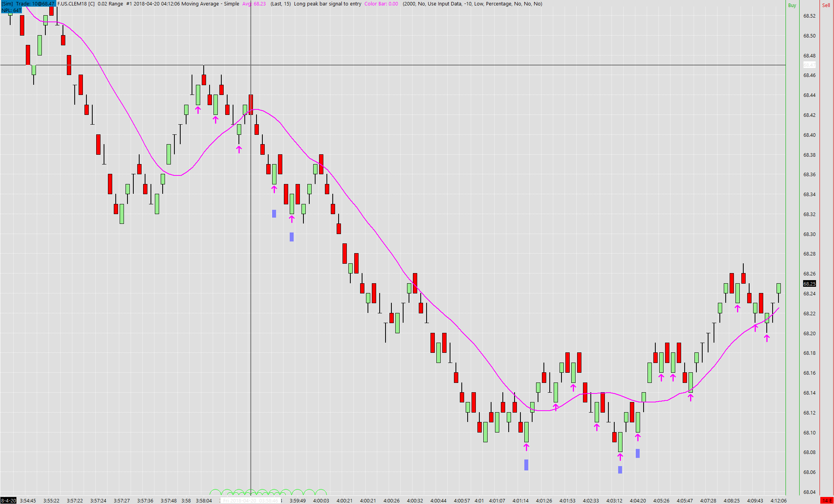The height and width of the screenshot is (504, 834).
Task: Click the topmost blue signal marker near 68.32
Action: coord(274,213)
